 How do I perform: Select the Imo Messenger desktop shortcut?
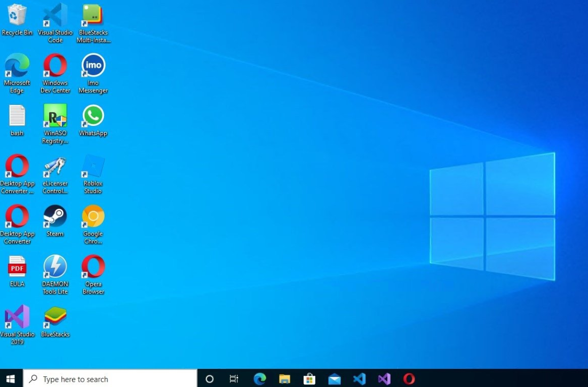[93, 74]
